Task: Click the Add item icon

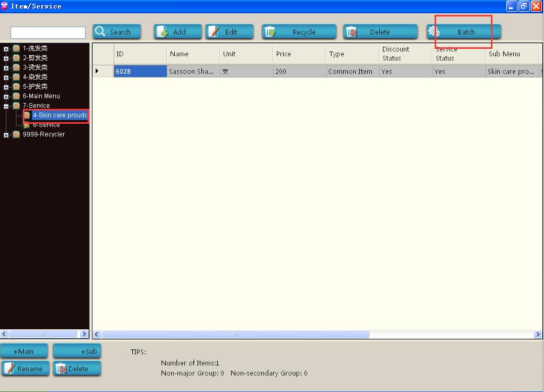Action: point(162,31)
